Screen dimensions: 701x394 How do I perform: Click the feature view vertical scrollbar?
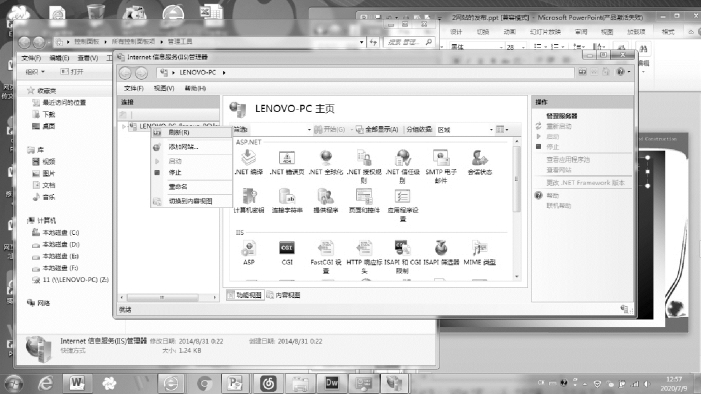(x=517, y=208)
